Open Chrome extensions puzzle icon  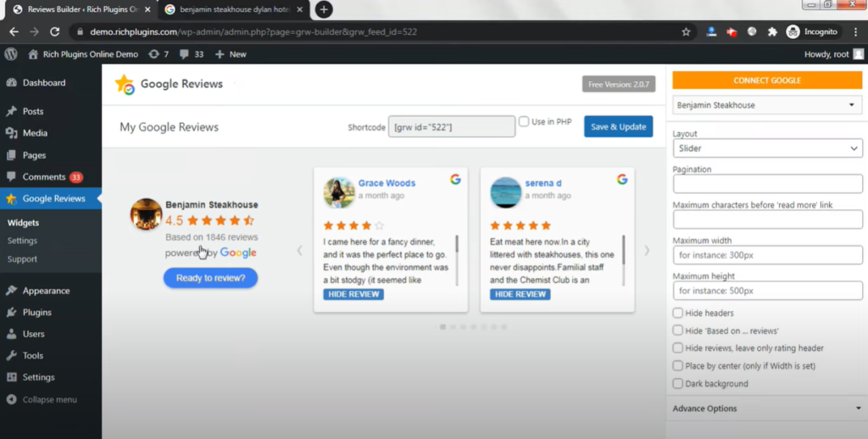772,31
